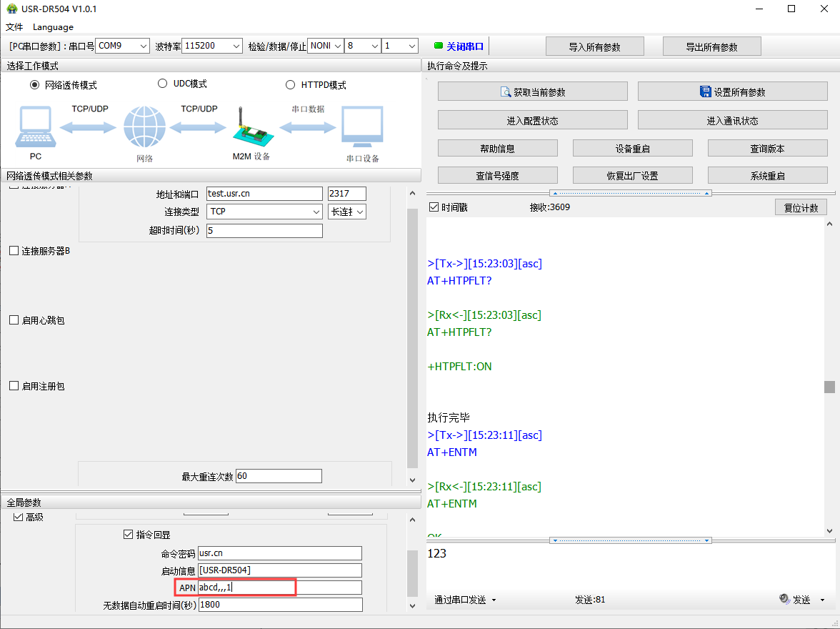Click the magnifier icon on 获取当前参数
The height and width of the screenshot is (629, 840).
pos(506,92)
